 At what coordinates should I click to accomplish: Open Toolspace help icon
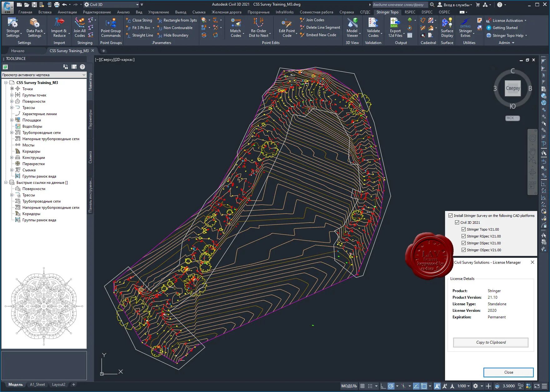pos(82,67)
